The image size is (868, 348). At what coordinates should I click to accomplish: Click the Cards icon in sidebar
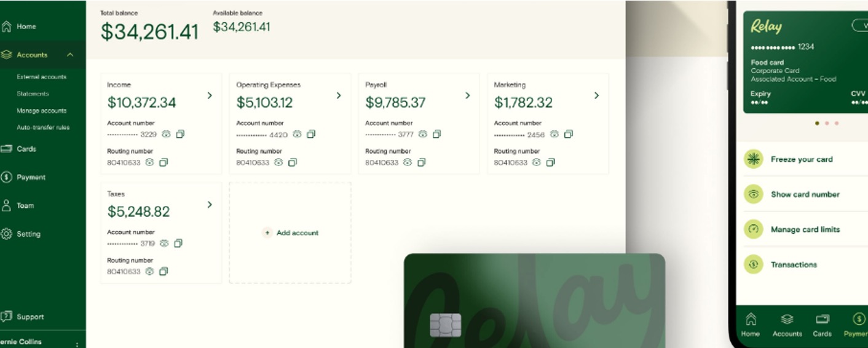(7, 149)
